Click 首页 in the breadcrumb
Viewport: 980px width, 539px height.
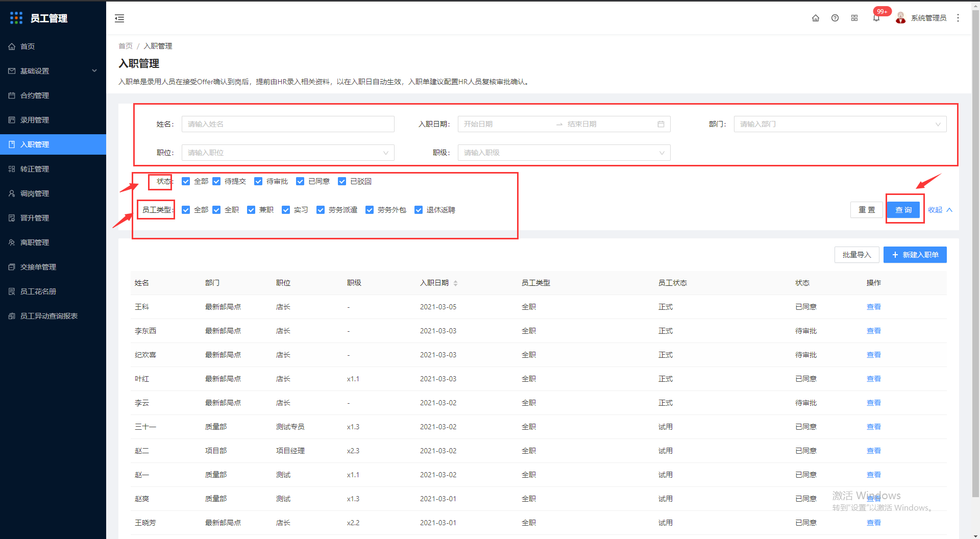(126, 46)
